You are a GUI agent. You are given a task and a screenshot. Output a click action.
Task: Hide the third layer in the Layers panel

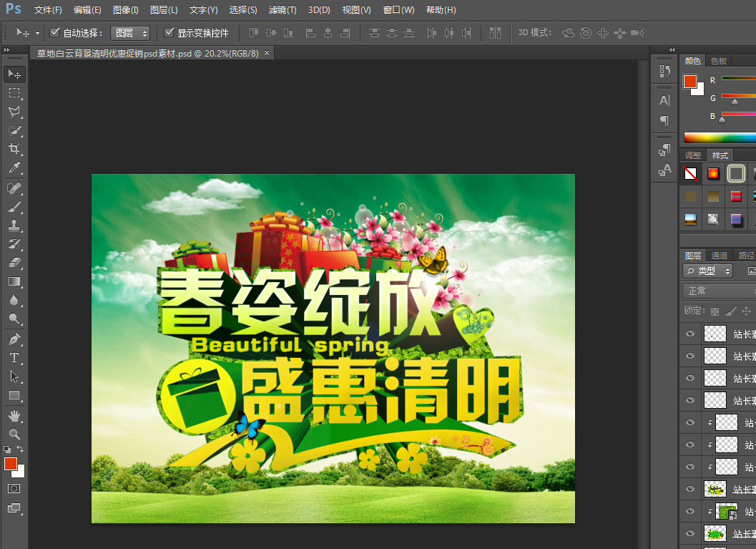(x=690, y=378)
